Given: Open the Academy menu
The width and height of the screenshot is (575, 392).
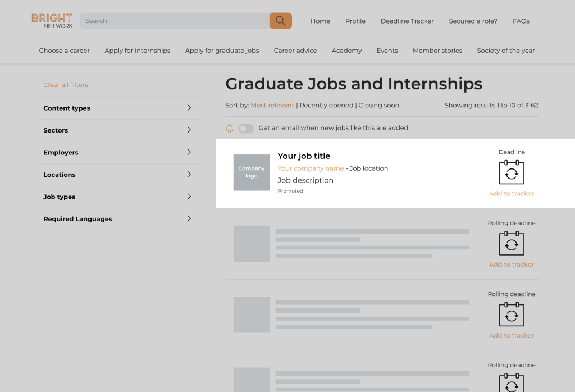Looking at the screenshot, I should coord(346,51).
